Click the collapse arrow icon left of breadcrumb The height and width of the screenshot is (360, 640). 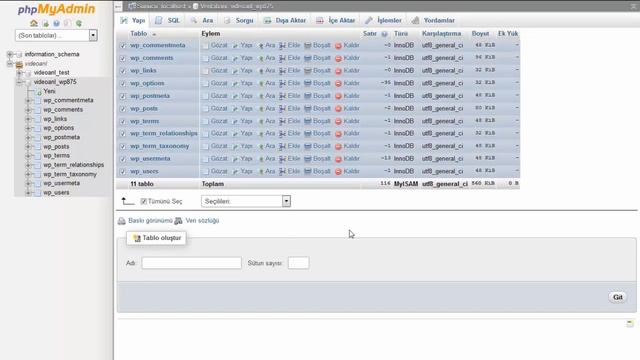coord(118,7)
